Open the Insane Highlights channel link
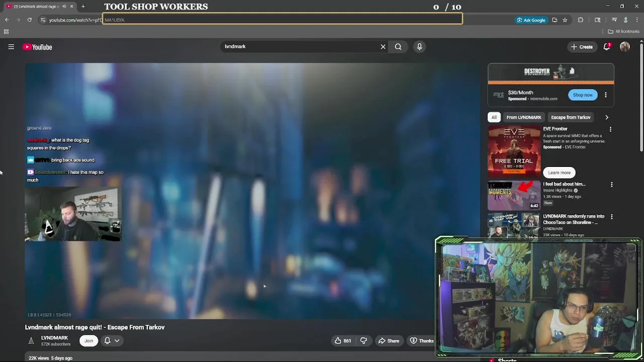This screenshot has width=644, height=362. 557,191
